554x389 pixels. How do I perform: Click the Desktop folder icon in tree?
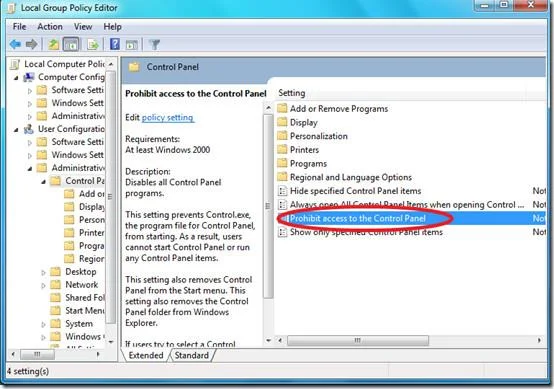(x=55, y=271)
